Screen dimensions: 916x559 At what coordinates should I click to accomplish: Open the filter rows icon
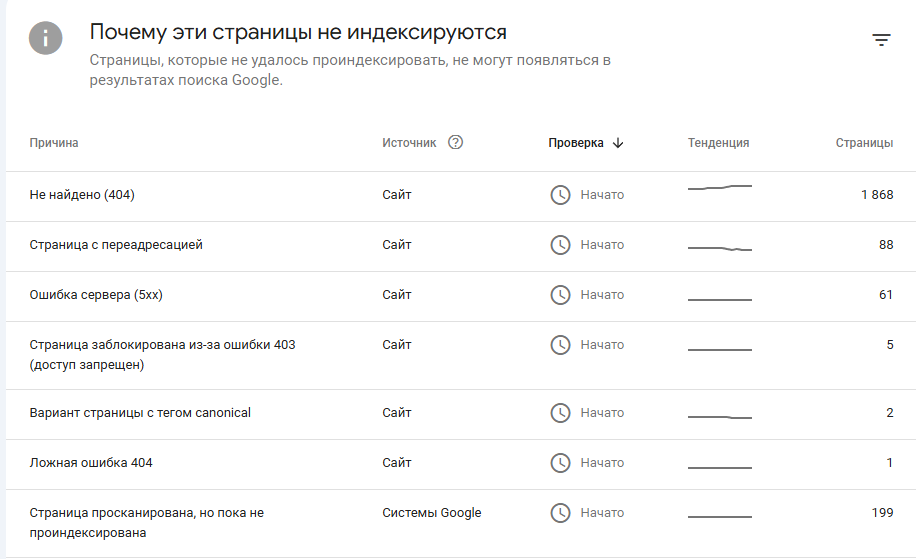click(x=881, y=40)
